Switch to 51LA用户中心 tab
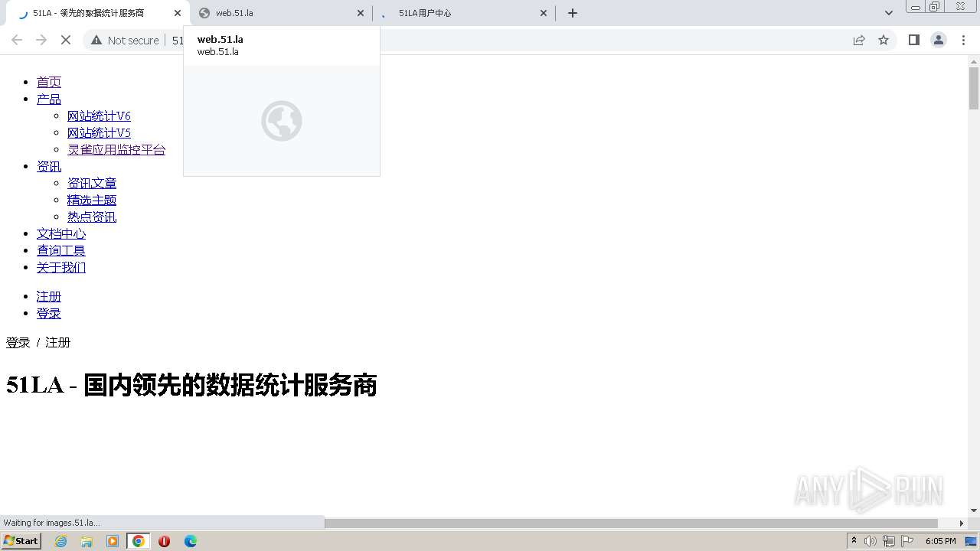 tap(465, 13)
